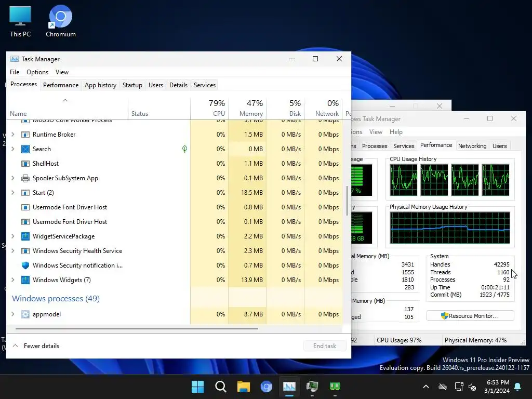Switch to the App history tab
Screen dimensions: 532x399
tap(100, 85)
